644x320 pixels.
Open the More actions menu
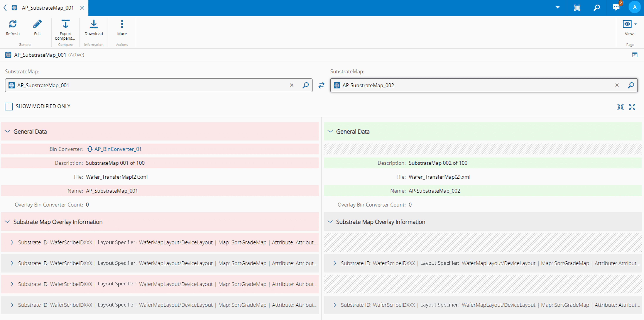(122, 24)
